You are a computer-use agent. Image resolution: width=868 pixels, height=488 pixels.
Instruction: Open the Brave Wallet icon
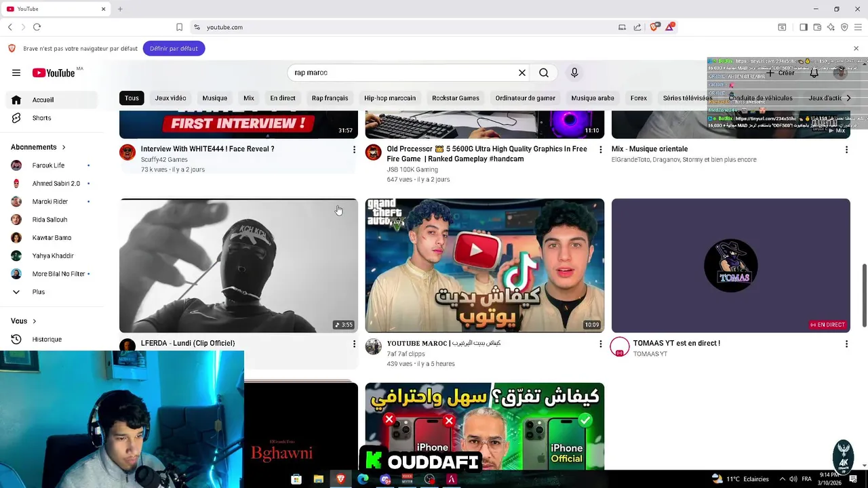[x=817, y=27]
